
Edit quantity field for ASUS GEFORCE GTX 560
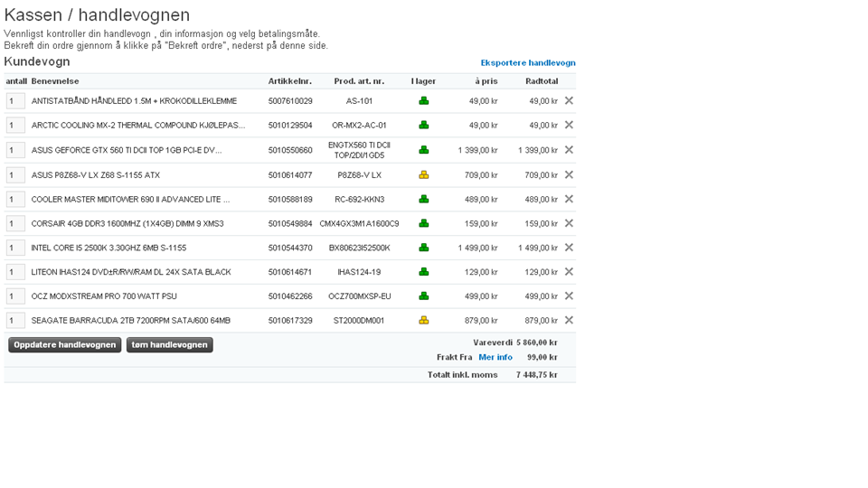pos(15,150)
